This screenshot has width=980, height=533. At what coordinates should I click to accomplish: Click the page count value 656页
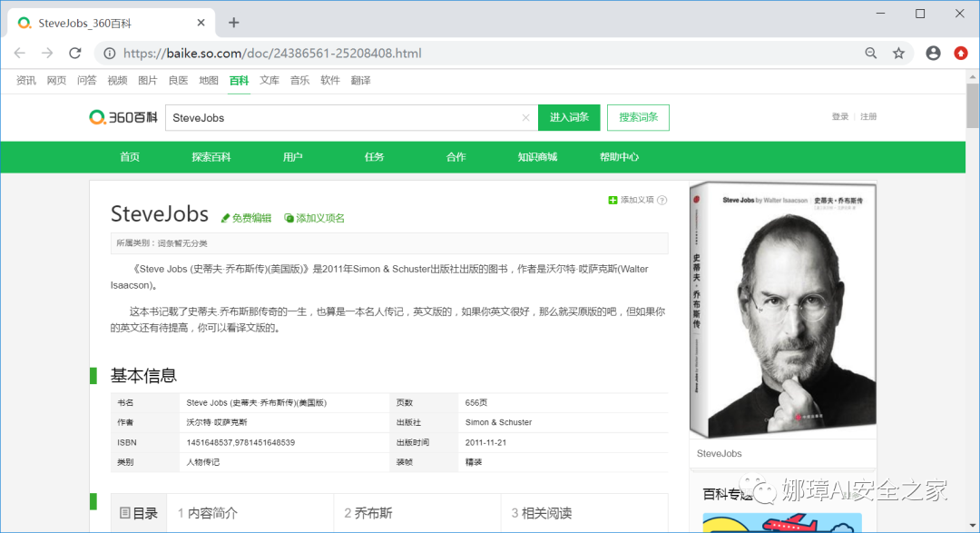click(475, 403)
